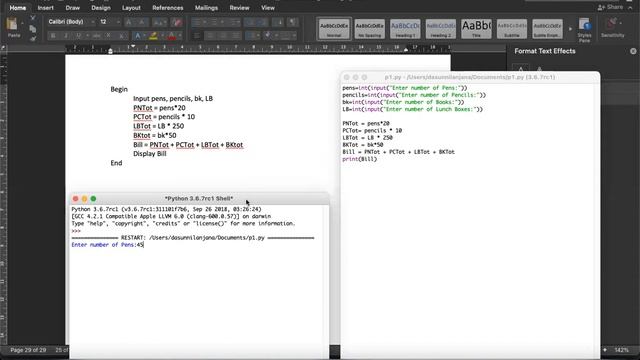The width and height of the screenshot is (640, 360).
Task: Open the References ribbon tab
Action: (x=167, y=8)
